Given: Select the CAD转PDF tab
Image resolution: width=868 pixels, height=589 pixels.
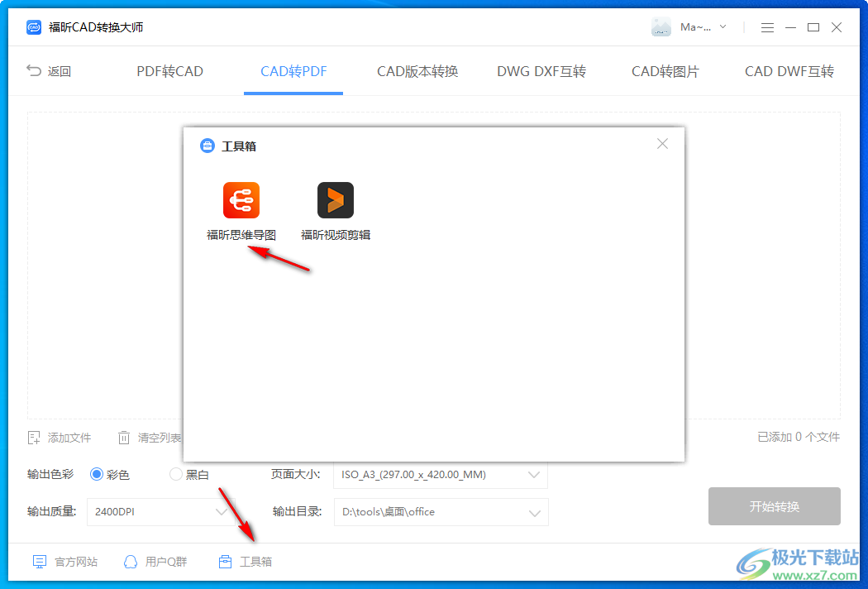Looking at the screenshot, I should click(x=293, y=71).
